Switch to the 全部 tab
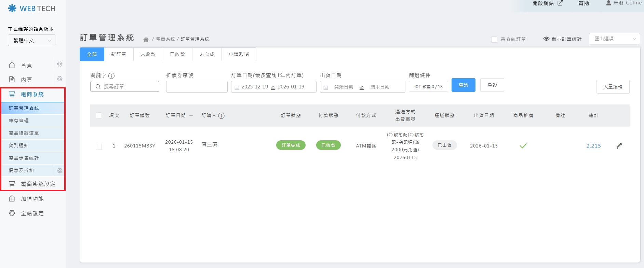This screenshot has width=644, height=268. (92, 54)
